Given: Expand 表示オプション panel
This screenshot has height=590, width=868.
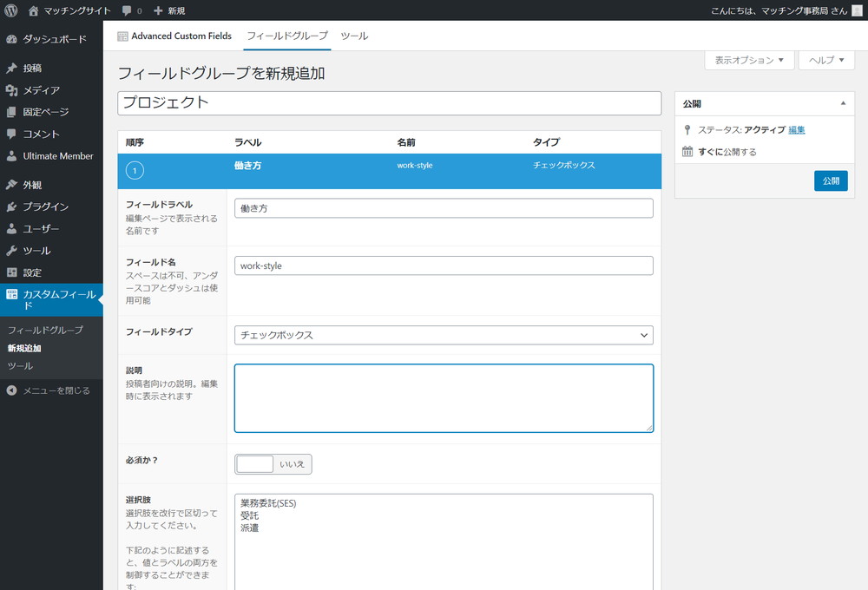Looking at the screenshot, I should (x=749, y=61).
